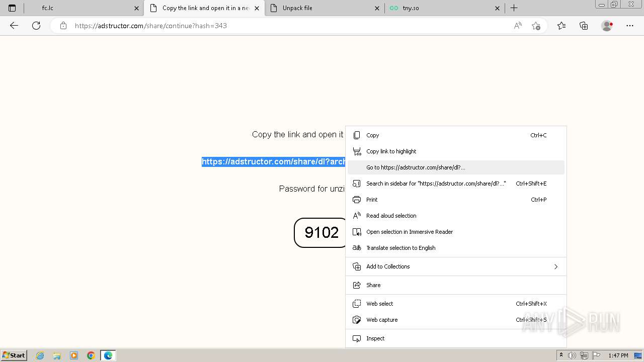Select Web capture option
The width and height of the screenshot is (644, 362).
click(456, 320)
